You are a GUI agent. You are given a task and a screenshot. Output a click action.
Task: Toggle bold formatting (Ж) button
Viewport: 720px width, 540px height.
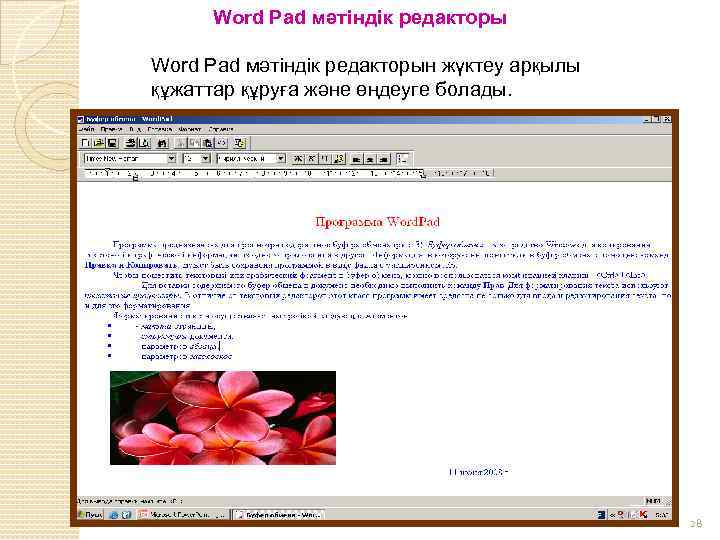(x=298, y=158)
